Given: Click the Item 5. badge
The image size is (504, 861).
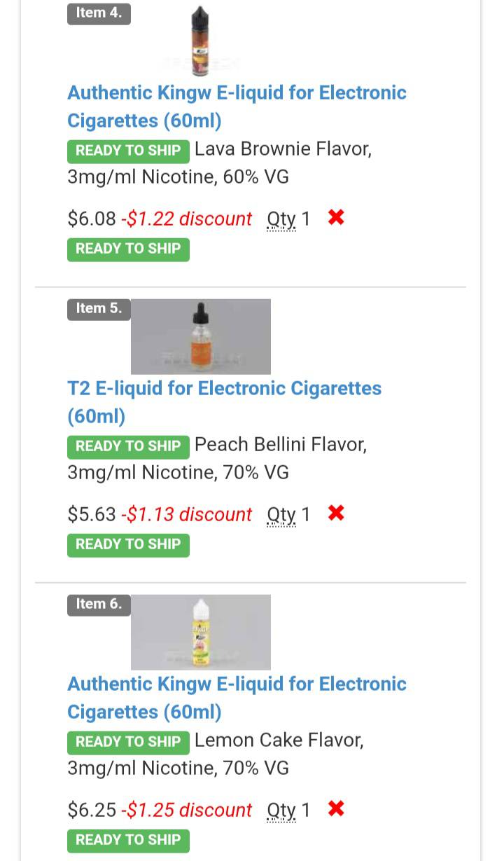Looking at the screenshot, I should (99, 308).
